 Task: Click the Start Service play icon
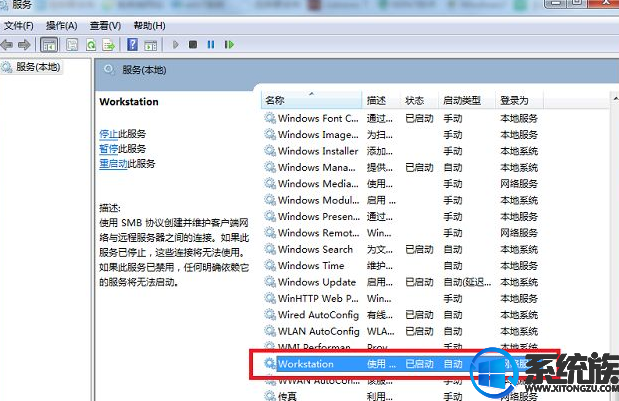coord(176,44)
